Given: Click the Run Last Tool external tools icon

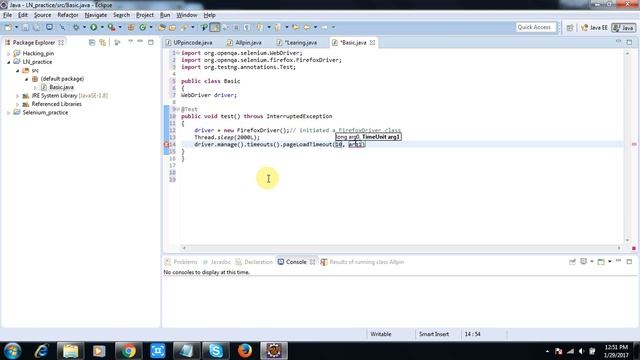Looking at the screenshot, I should [x=111, y=27].
